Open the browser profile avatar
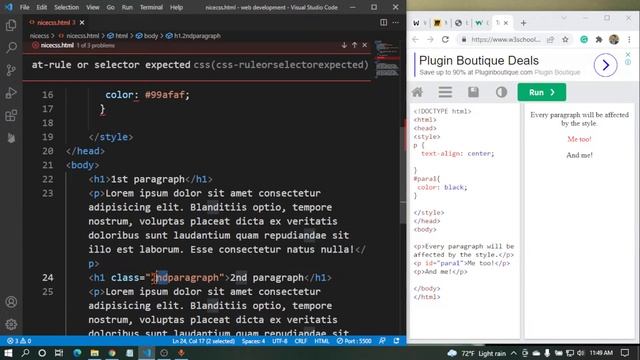The width and height of the screenshot is (640, 360). coord(614,40)
